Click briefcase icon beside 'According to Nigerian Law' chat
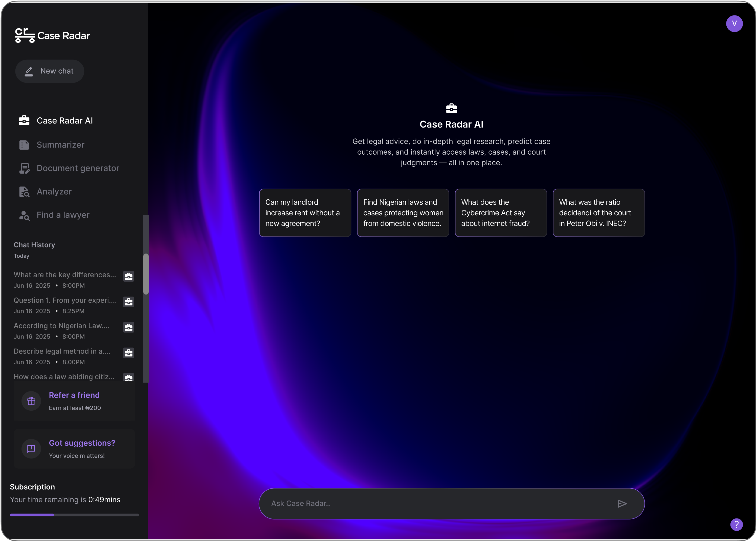The width and height of the screenshot is (756, 541). (128, 327)
